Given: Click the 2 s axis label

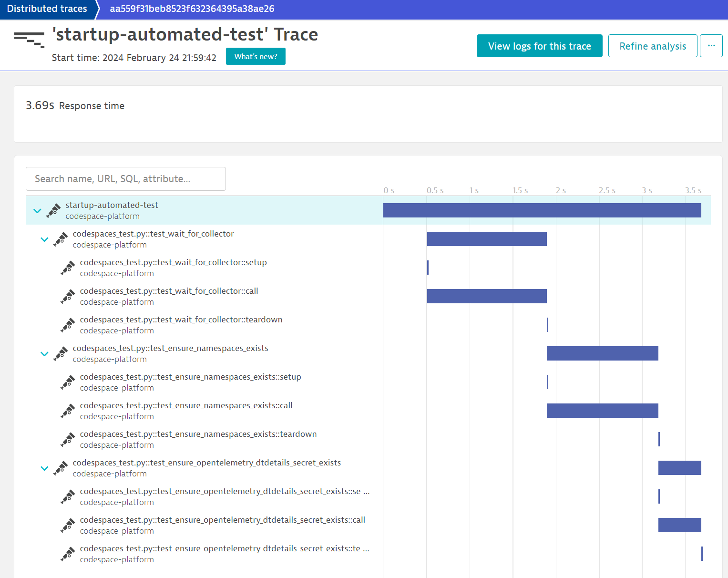Looking at the screenshot, I should click(561, 190).
